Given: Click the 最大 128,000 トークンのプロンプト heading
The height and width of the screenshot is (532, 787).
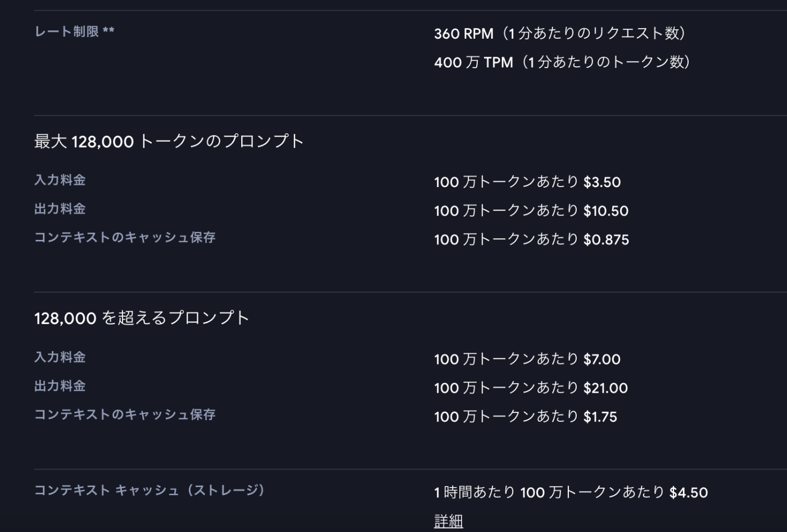Looking at the screenshot, I should click(x=169, y=141).
